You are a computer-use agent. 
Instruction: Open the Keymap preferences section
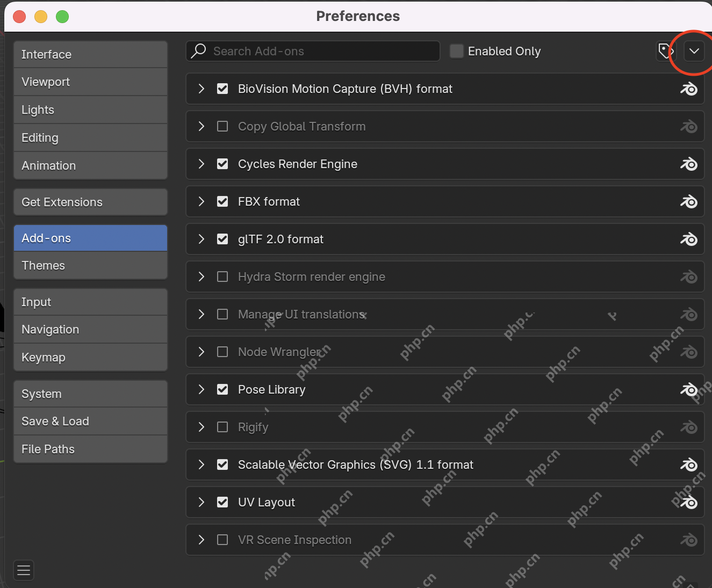coord(90,357)
